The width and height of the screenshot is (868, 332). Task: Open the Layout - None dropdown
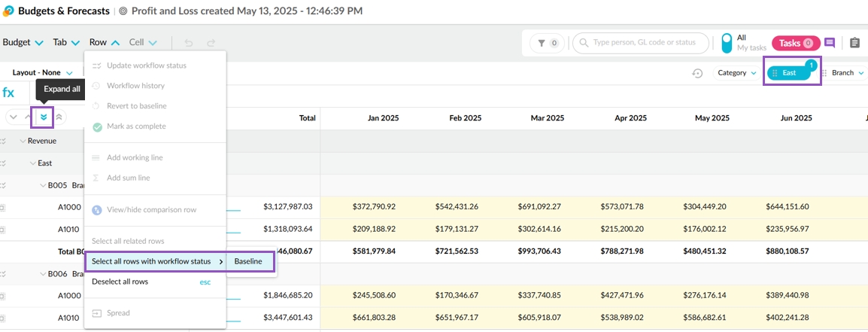tap(42, 73)
